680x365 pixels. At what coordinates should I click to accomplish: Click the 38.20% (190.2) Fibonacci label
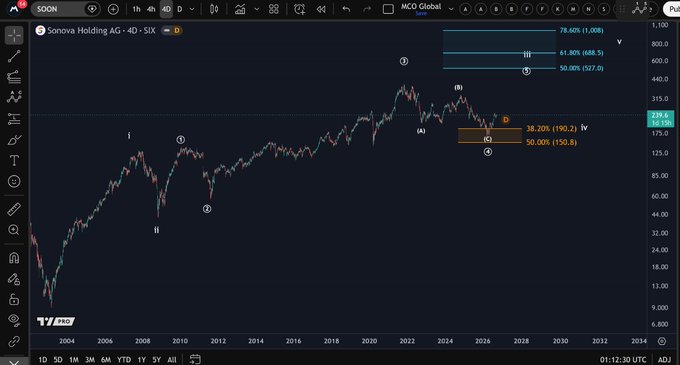point(551,128)
